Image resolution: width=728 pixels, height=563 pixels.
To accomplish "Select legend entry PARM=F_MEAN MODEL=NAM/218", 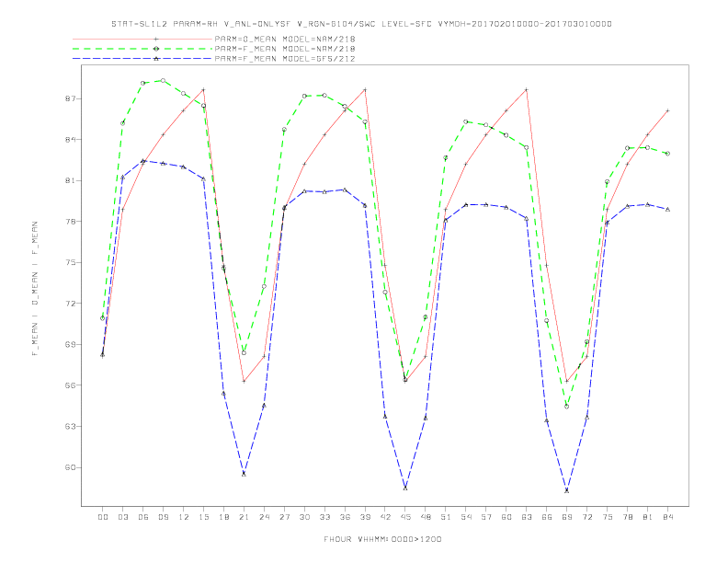I will (285, 49).
